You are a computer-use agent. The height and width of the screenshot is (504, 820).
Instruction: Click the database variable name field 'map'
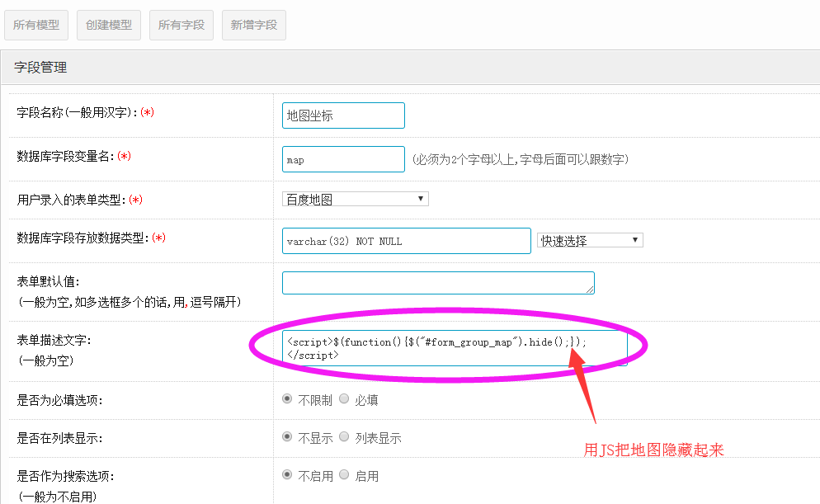click(343, 159)
